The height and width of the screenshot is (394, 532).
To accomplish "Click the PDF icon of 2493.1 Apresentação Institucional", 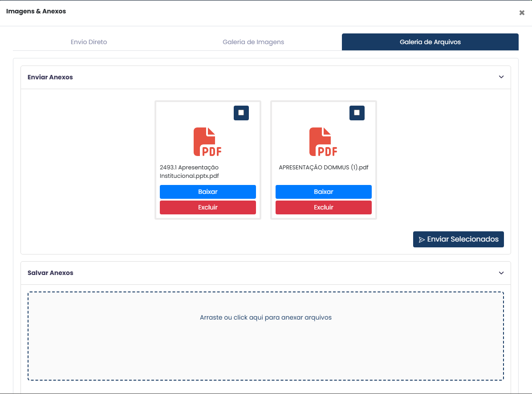I will click(207, 142).
